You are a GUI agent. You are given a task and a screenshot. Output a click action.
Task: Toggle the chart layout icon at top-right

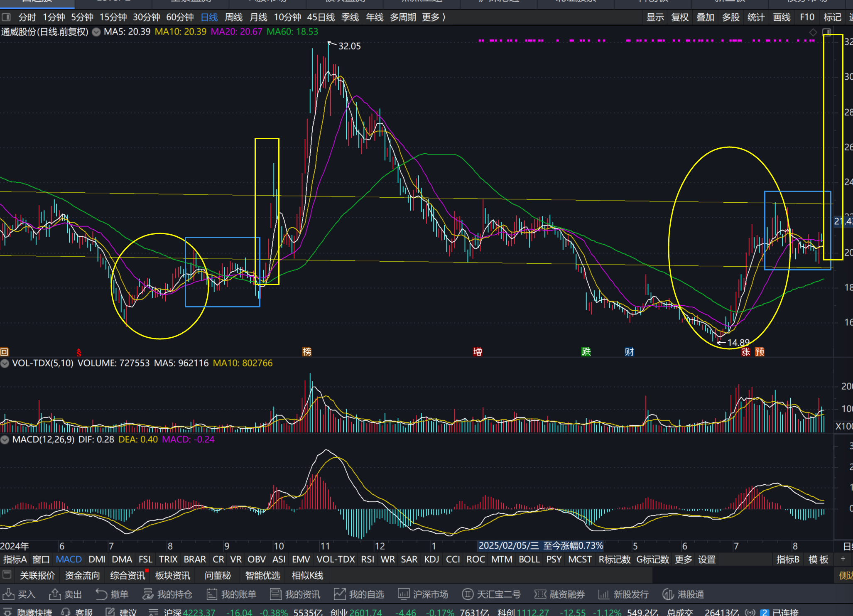826,32
